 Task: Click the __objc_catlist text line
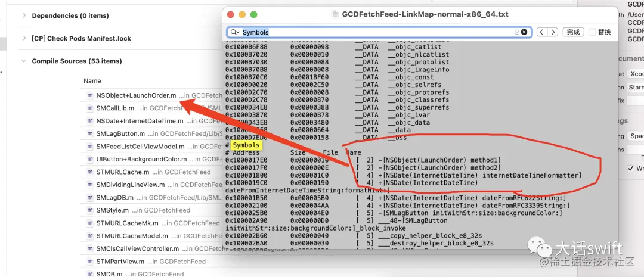pos(333,47)
